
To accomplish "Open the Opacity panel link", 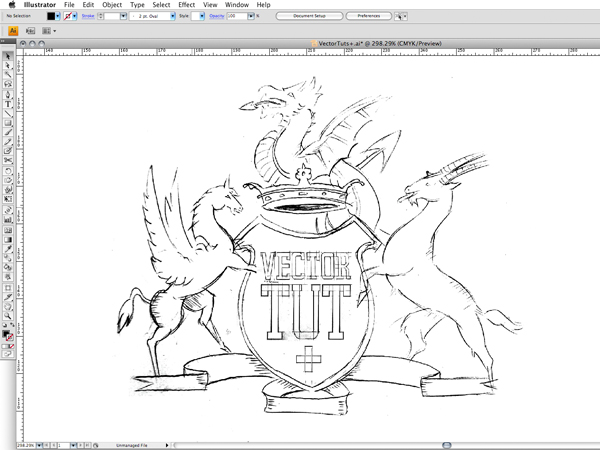I will click(217, 16).
